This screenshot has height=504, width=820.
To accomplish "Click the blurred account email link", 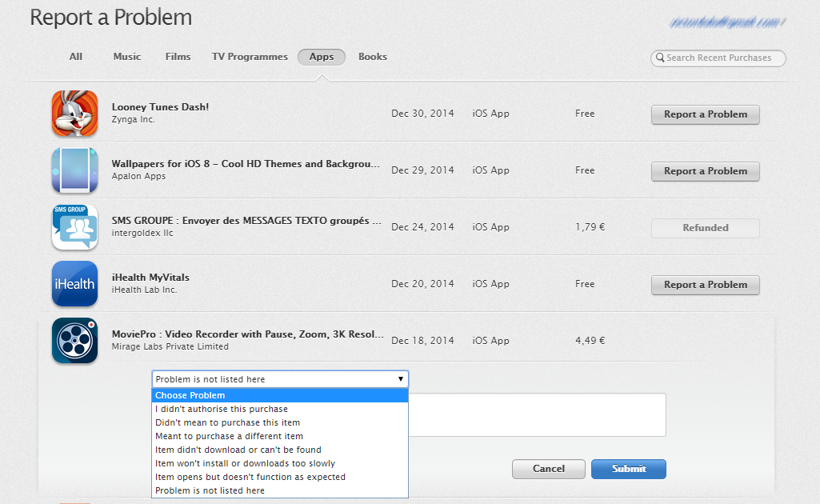I will 728,22.
